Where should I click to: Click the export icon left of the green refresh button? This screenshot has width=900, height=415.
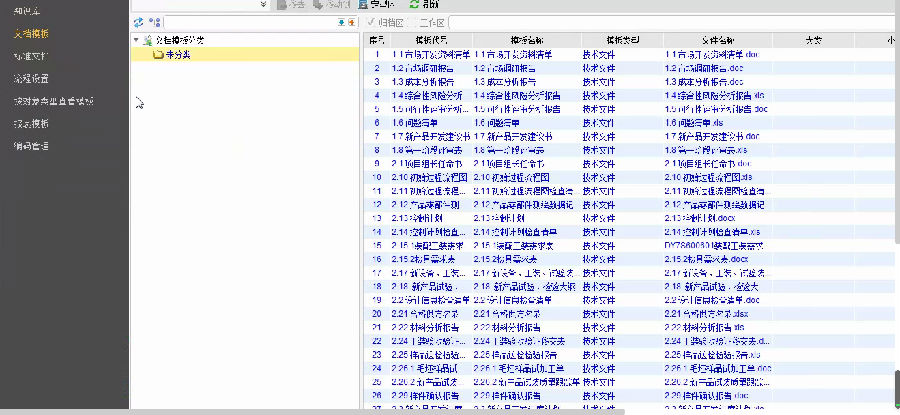362,5
